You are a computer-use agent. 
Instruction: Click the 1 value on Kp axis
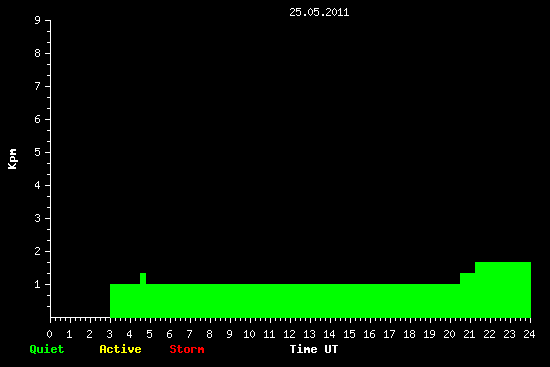(38, 284)
